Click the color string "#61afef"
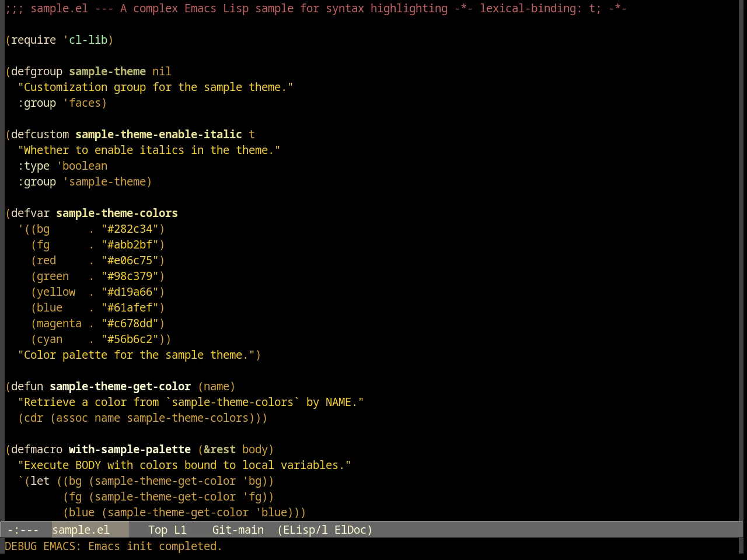This screenshot has height=560, width=747. point(130,307)
